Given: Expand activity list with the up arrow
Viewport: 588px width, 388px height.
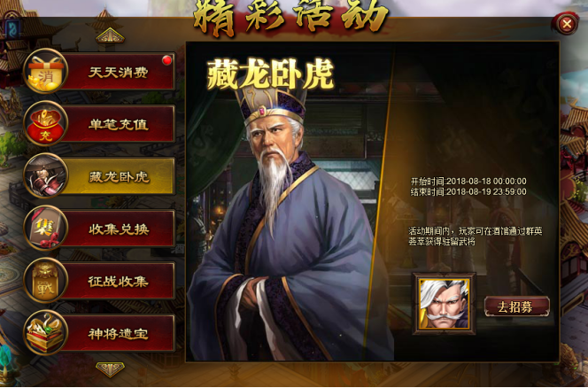Looking at the screenshot, I should coord(110,35).
